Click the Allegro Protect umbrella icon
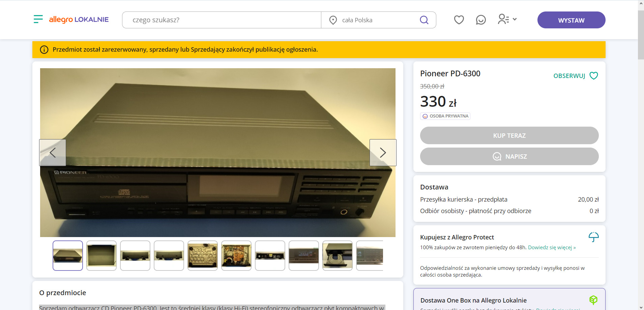The height and width of the screenshot is (310, 644). [x=593, y=237]
